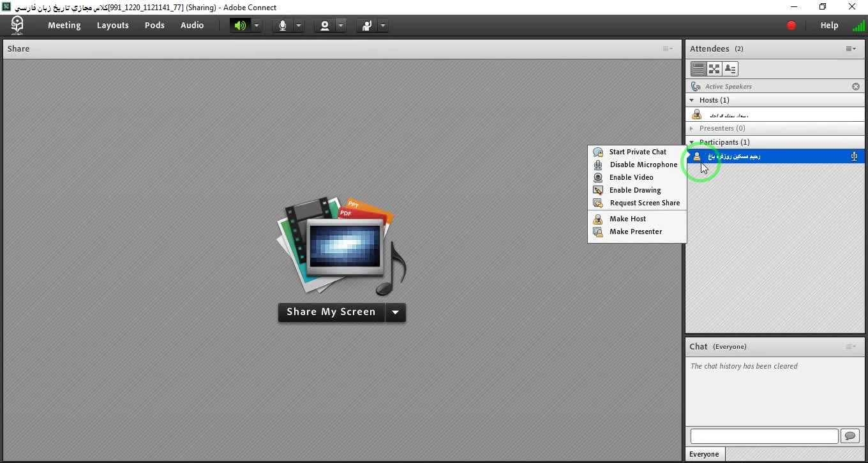Open the Pods menu

154,26
